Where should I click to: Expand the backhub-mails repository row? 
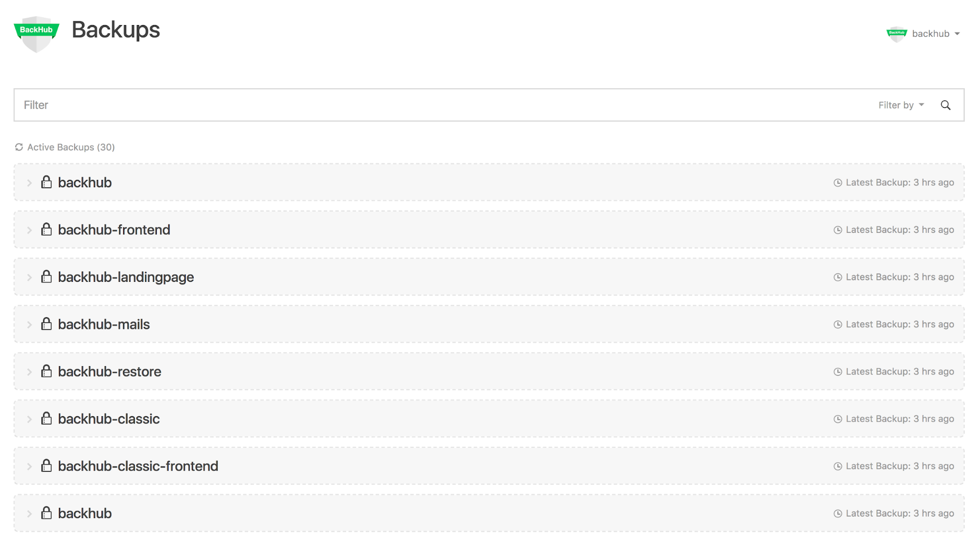point(29,323)
